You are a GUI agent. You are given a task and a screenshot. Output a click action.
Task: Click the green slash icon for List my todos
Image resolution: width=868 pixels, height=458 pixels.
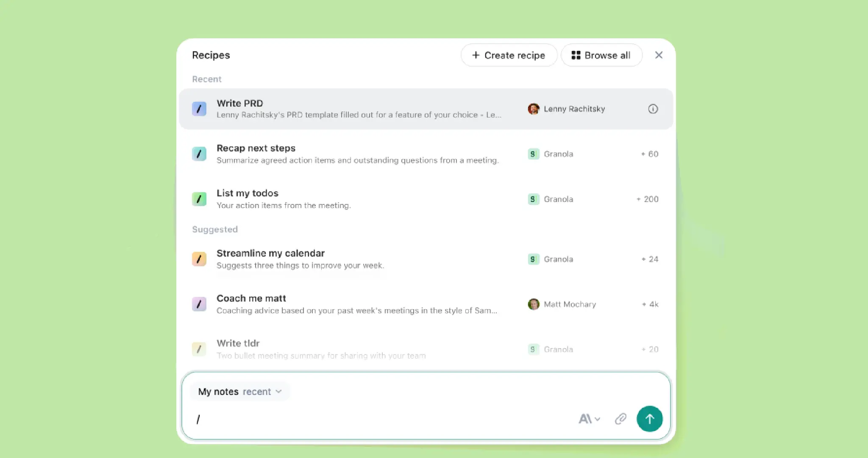coord(199,199)
